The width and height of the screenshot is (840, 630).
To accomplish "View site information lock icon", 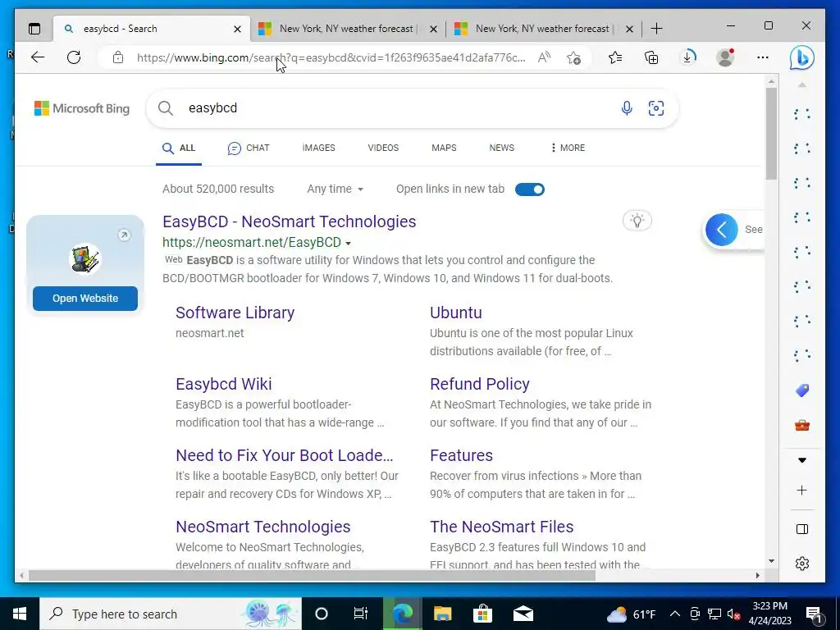I will (118, 57).
